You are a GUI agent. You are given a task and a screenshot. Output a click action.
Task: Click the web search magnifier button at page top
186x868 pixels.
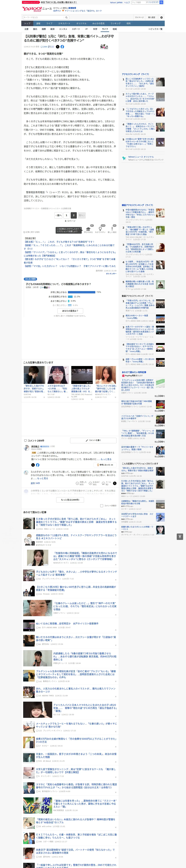pos(161,2)
